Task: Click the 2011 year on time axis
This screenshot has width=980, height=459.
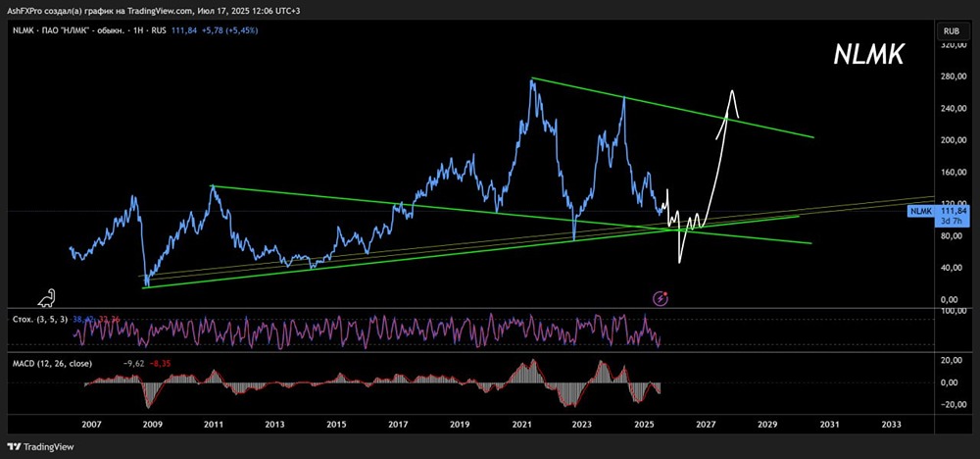Action: (214, 424)
